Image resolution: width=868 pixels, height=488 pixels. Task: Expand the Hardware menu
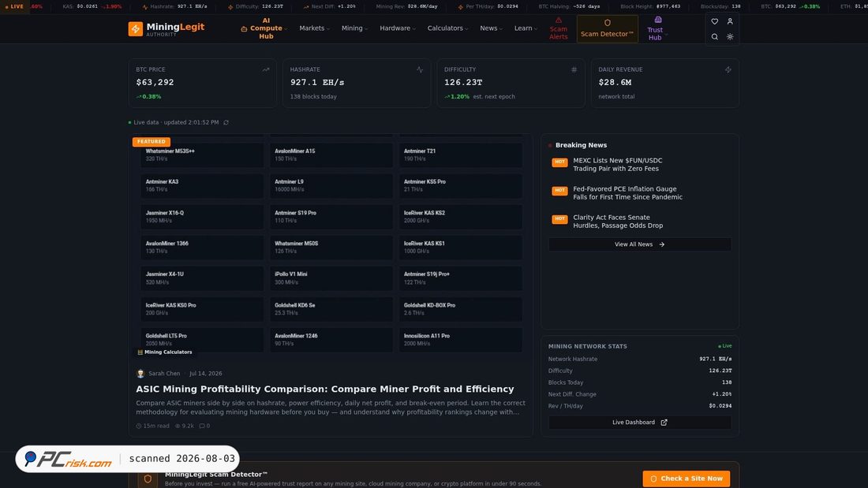click(x=398, y=28)
